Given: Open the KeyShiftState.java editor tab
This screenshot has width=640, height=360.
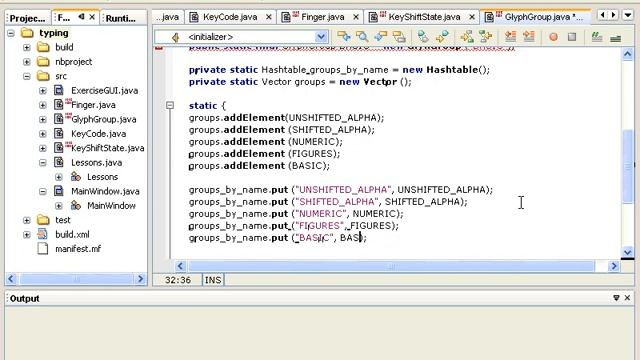Looking at the screenshot, I should pos(424,17).
